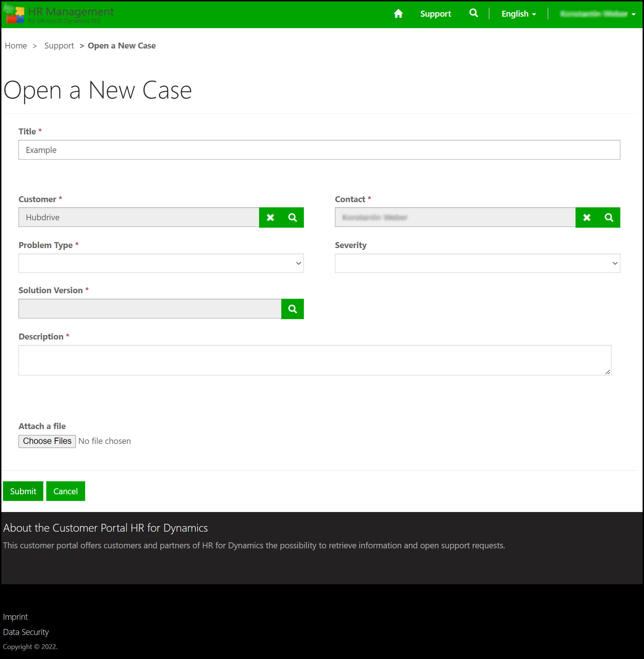Open the user account dropdown menu
Image resolution: width=644 pixels, height=659 pixels.
point(597,14)
